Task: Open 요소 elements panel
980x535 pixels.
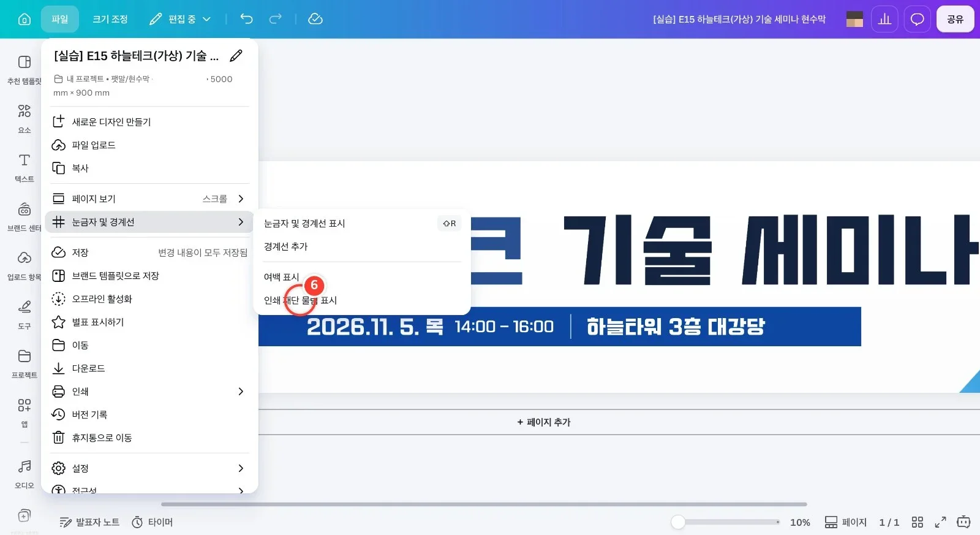Action: tap(24, 118)
